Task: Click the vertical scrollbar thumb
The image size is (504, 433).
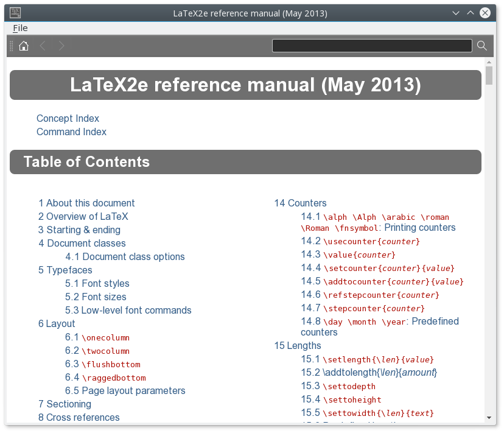Action: (489, 76)
